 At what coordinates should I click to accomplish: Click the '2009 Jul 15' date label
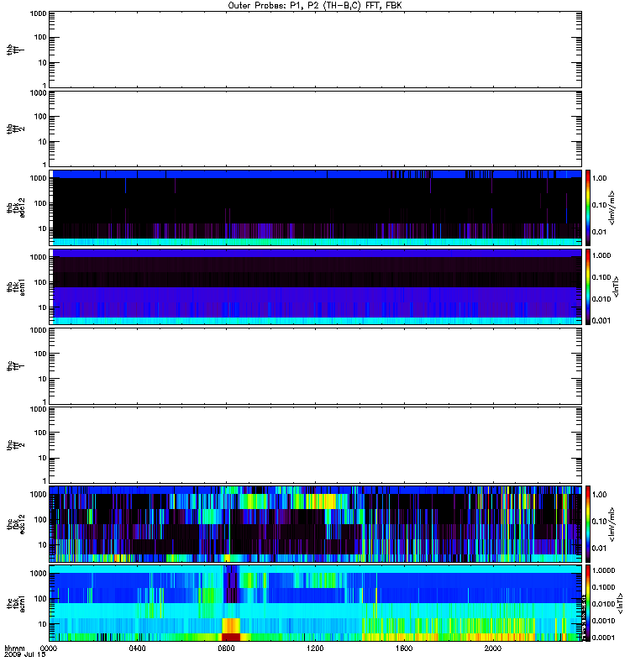24,654
